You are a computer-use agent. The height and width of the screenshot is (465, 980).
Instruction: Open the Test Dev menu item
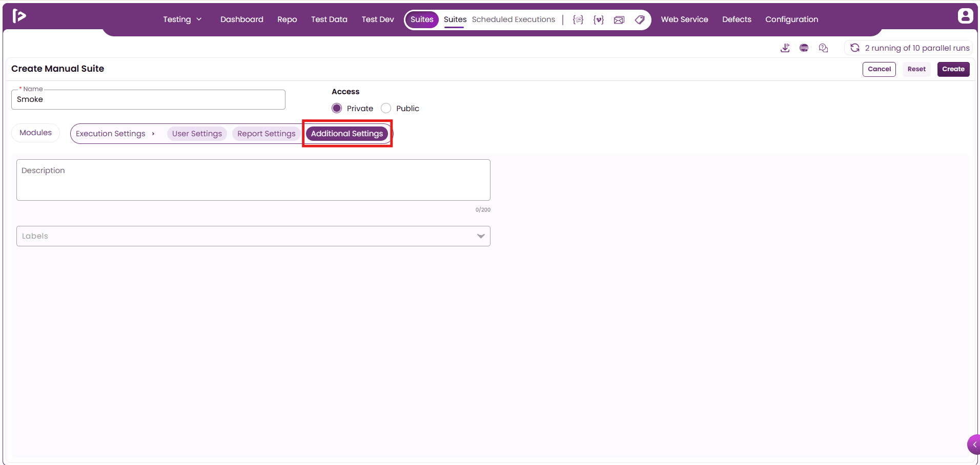(378, 19)
